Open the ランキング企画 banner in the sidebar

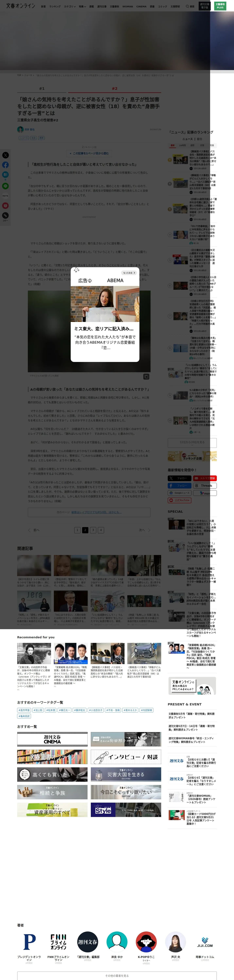coord(192,457)
